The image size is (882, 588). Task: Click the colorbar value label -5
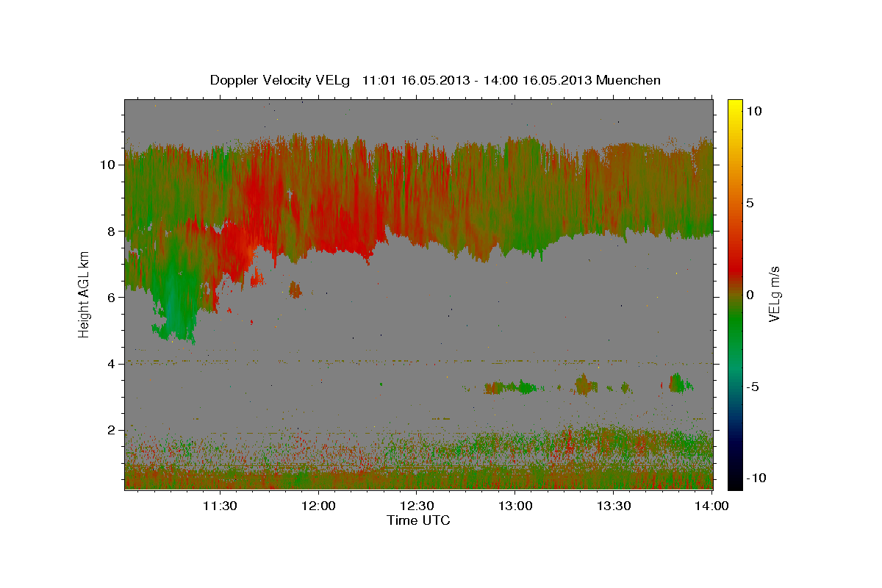753,387
